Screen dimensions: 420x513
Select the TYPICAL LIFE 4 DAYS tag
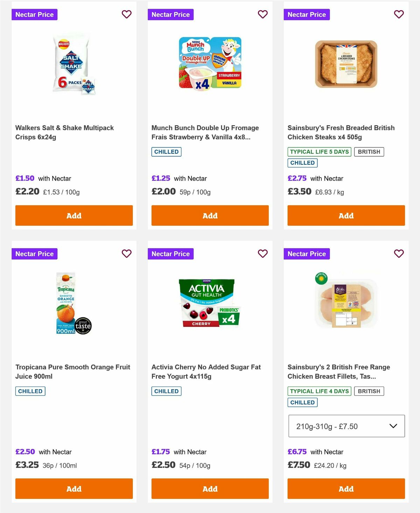click(319, 391)
